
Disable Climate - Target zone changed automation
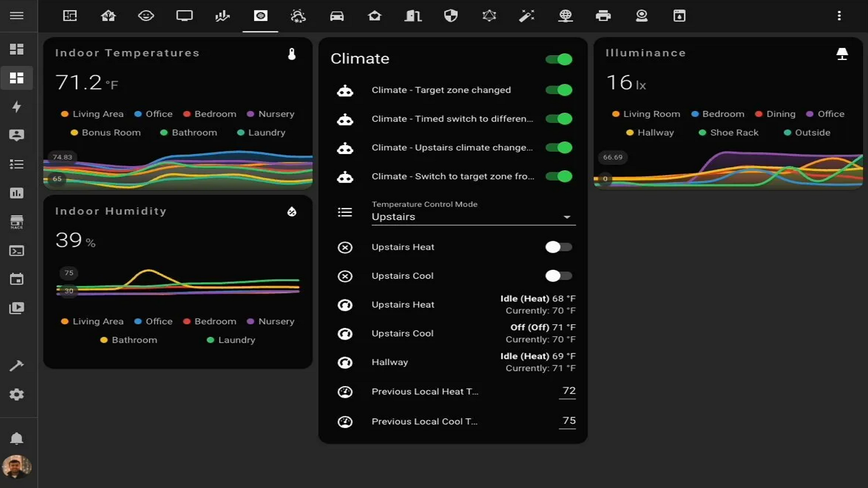click(x=559, y=90)
